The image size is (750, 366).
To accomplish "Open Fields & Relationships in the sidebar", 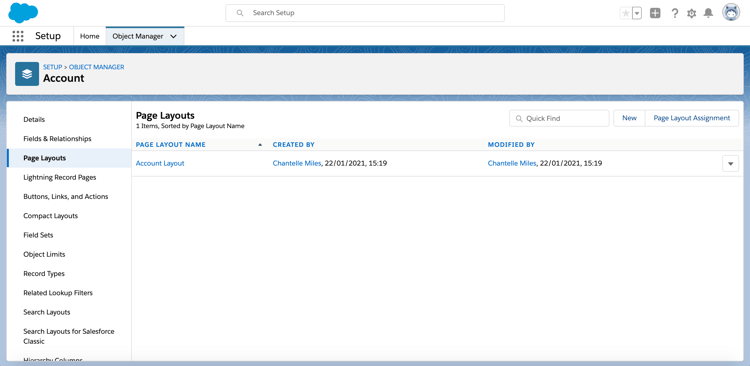I will (x=57, y=139).
